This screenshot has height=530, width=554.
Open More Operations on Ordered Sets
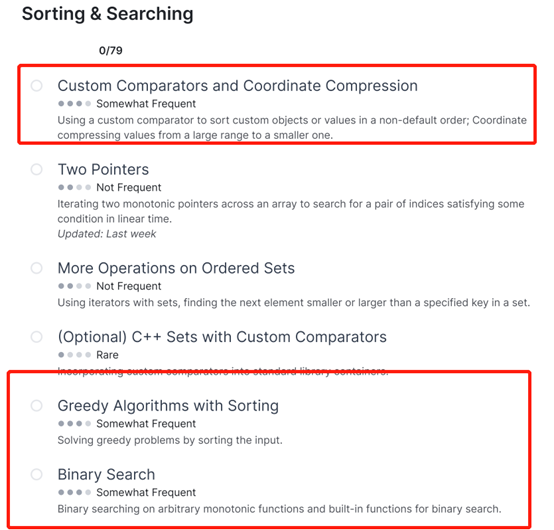(176, 268)
